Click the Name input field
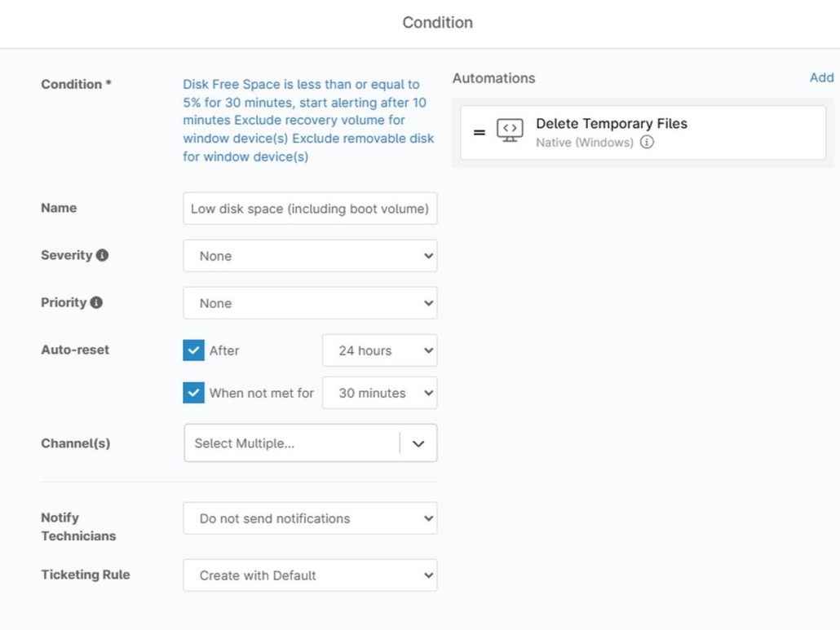Image resolution: width=840 pixels, height=630 pixels. point(310,209)
